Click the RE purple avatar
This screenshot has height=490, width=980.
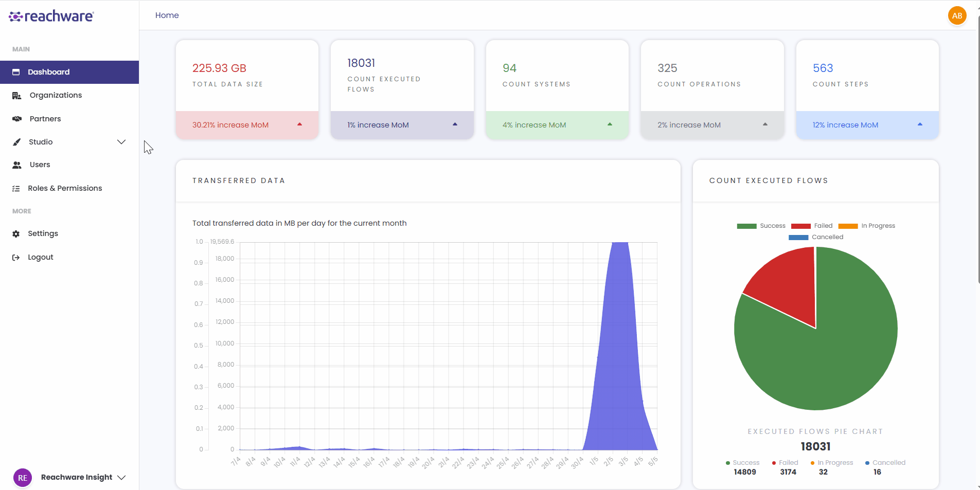click(x=23, y=478)
